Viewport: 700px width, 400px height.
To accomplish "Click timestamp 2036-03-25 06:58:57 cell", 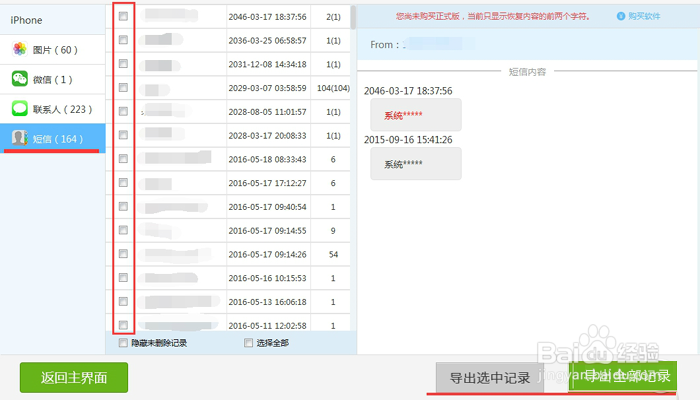I will (267, 41).
